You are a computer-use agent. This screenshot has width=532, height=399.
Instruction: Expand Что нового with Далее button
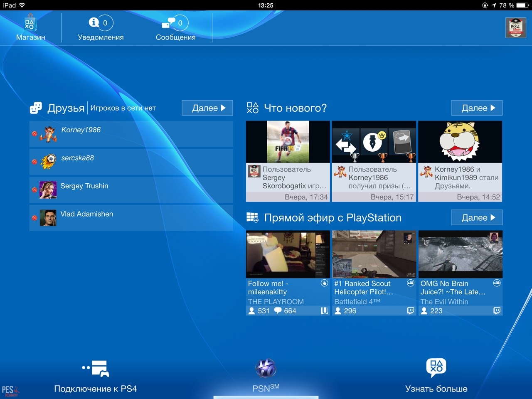[x=477, y=108]
